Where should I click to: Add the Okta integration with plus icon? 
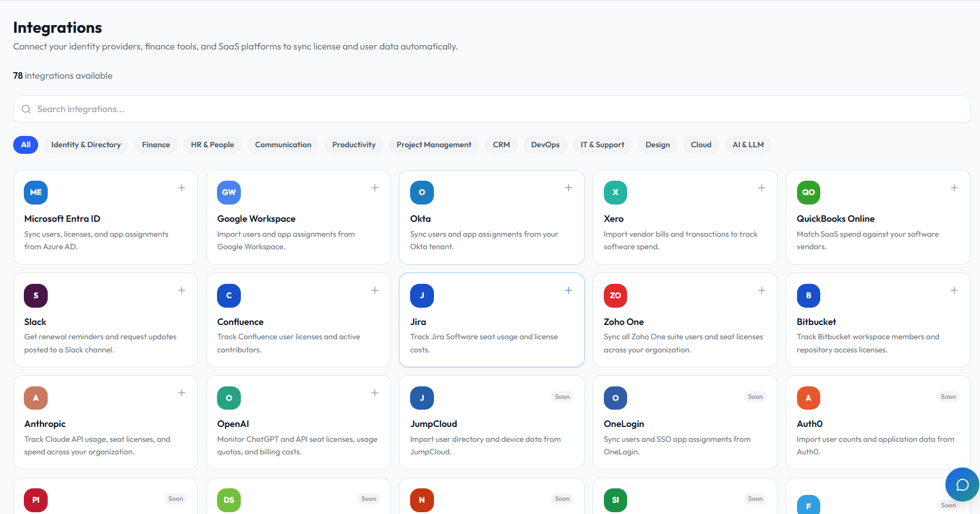pos(569,188)
